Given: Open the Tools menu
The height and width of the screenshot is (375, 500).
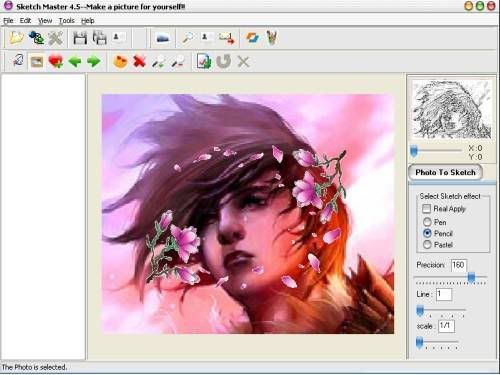Looking at the screenshot, I should pos(67,21).
